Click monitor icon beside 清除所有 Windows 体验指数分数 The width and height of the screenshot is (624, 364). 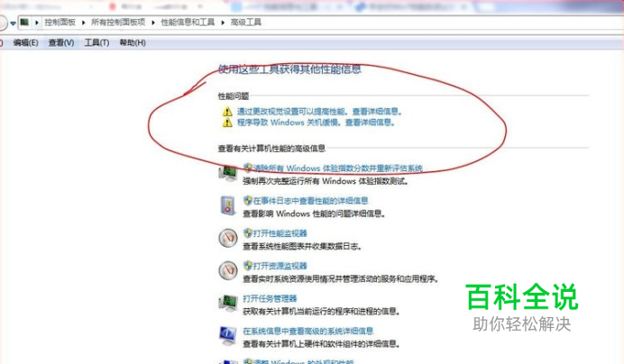pyautogui.click(x=228, y=173)
